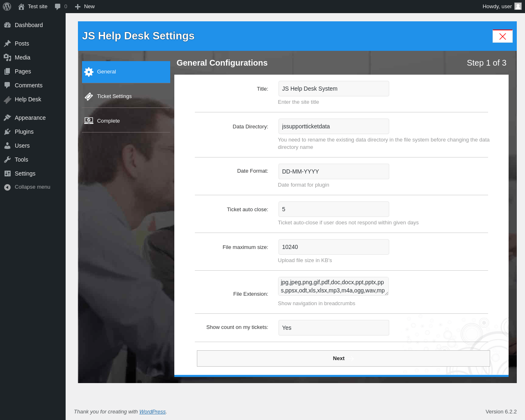525x420 pixels.
Task: Open the Date Format dropdown
Action: point(333,171)
